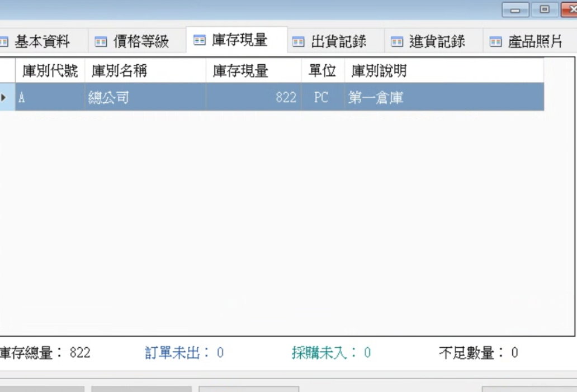
Task: Click the grid icon on 基本資料 tab
Action: (6, 40)
